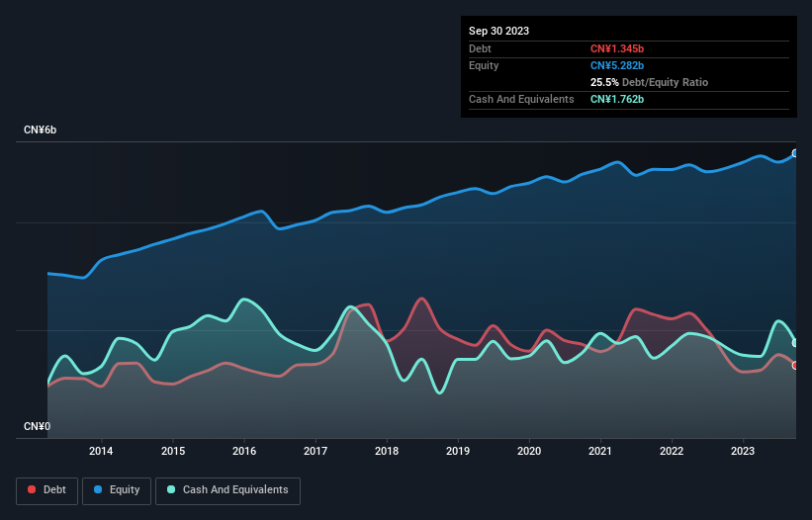Click the CN¥0 y-axis label

(x=37, y=426)
